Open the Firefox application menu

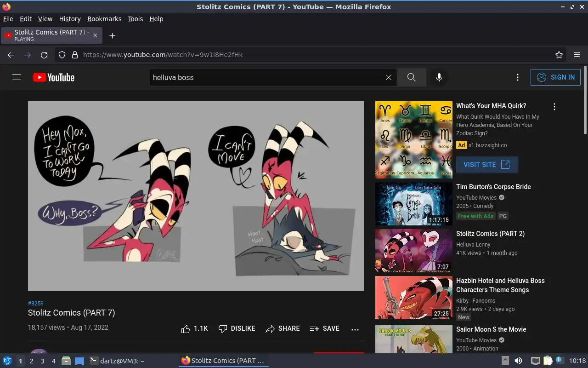tap(577, 55)
